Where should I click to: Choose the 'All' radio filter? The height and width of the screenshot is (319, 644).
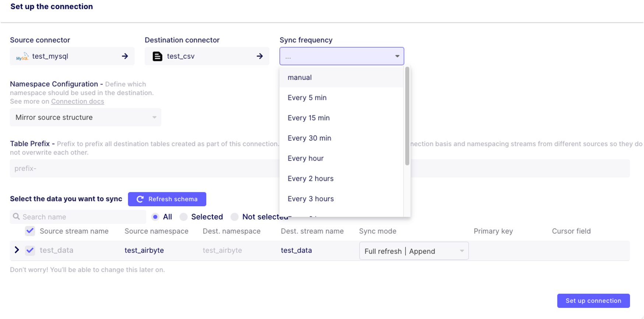(x=155, y=217)
